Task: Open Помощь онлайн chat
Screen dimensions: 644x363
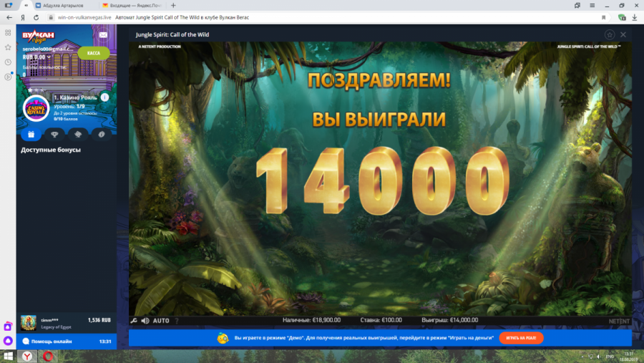Action: [x=67, y=342]
